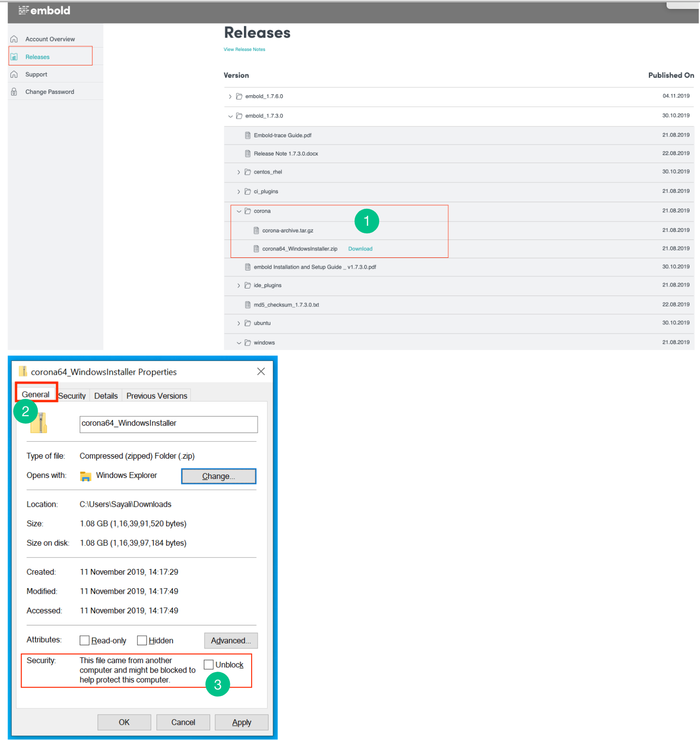The height and width of the screenshot is (740, 700).
Task: Click the ci_plugins folder icon
Action: pos(248,191)
